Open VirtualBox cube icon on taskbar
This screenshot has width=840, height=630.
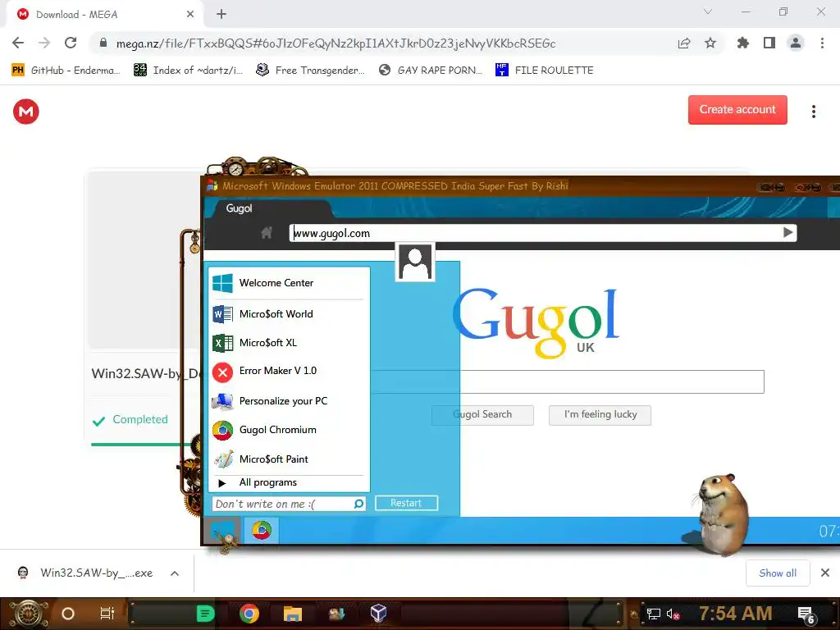(x=378, y=614)
